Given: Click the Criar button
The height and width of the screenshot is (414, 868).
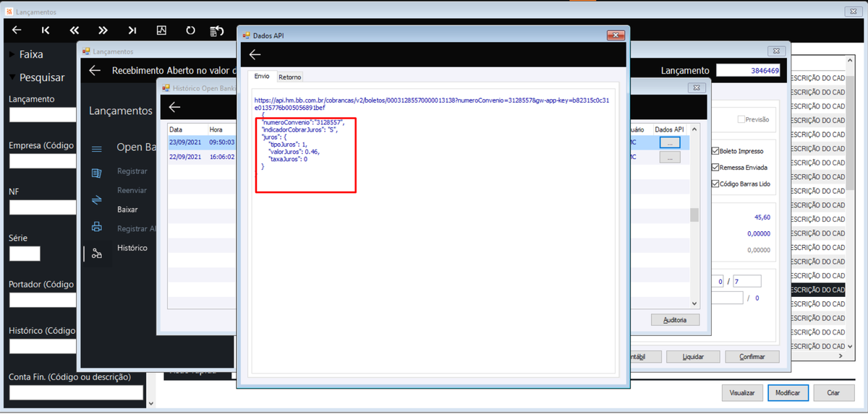Looking at the screenshot, I should (x=833, y=393).
